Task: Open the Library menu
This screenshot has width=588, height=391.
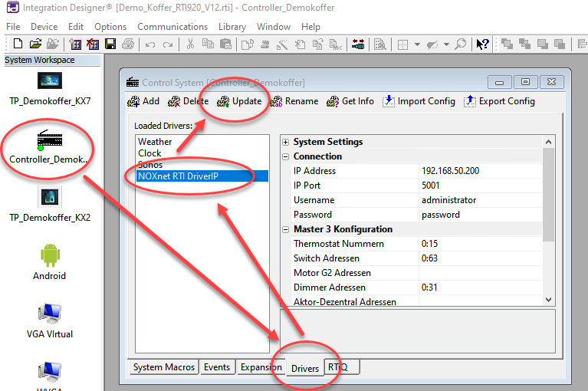Action: 232,27
